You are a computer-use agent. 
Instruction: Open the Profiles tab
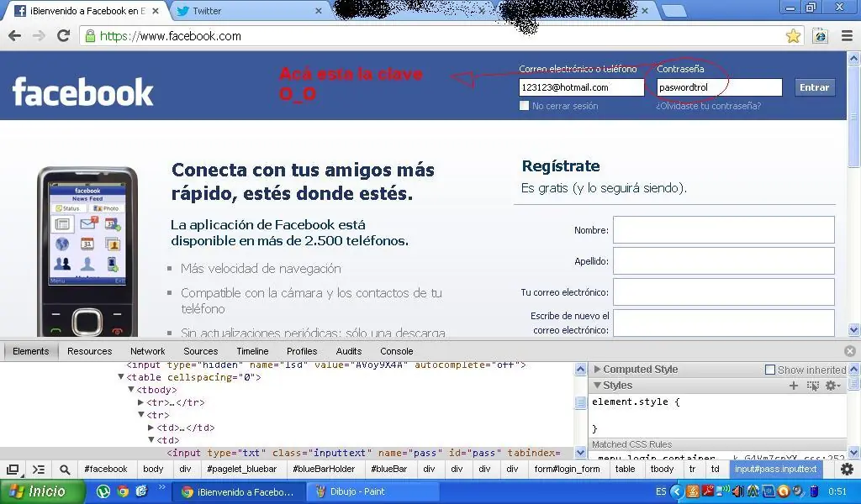(x=302, y=351)
